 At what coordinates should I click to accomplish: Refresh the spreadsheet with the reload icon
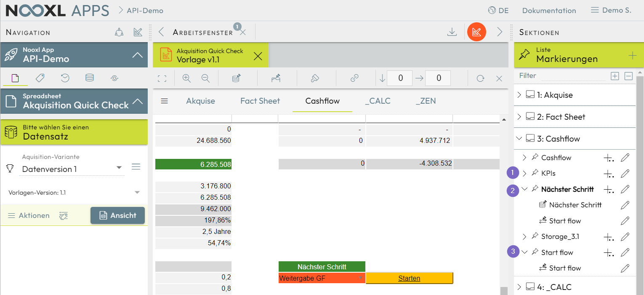[480, 78]
